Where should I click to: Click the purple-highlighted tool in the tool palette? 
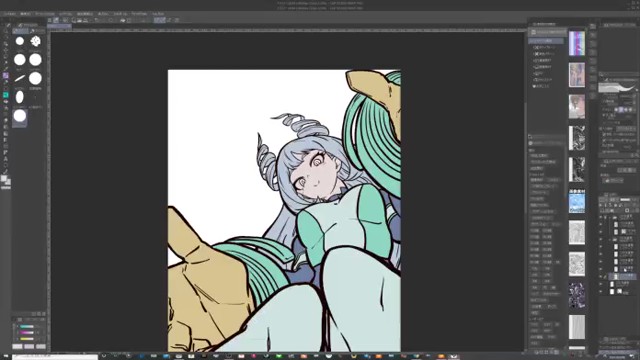(5, 76)
